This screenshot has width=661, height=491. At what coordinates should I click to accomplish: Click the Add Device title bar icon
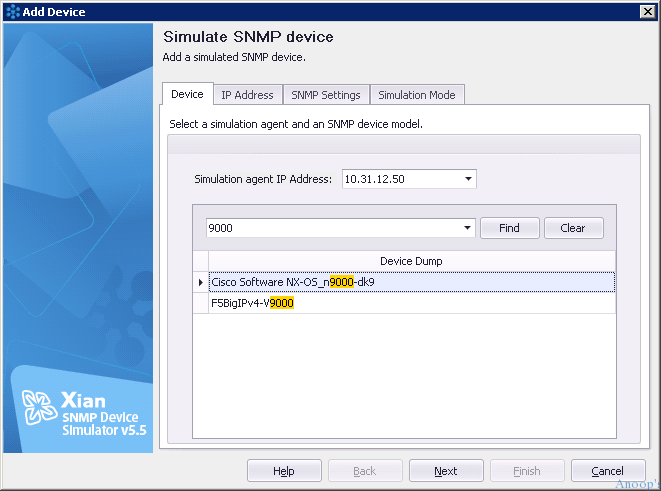tap(13, 12)
